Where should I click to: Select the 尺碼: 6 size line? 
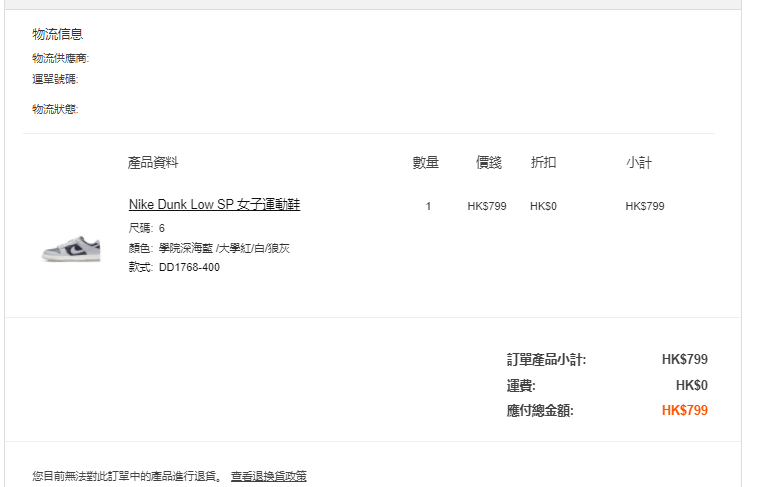(147, 228)
